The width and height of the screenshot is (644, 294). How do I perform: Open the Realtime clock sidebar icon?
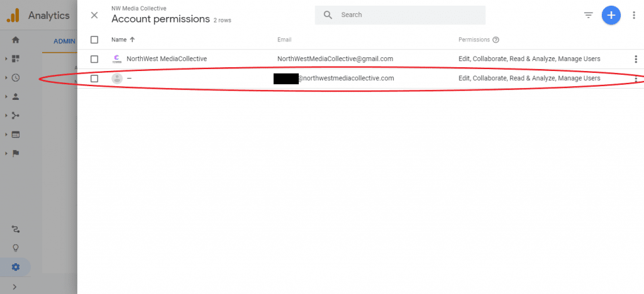(x=16, y=78)
